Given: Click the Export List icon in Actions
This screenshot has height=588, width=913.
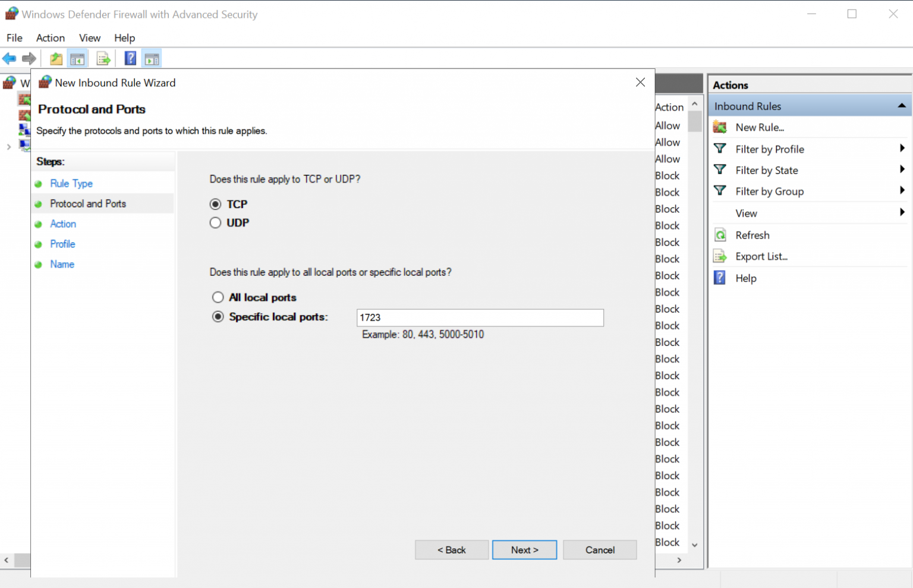Looking at the screenshot, I should click(720, 257).
